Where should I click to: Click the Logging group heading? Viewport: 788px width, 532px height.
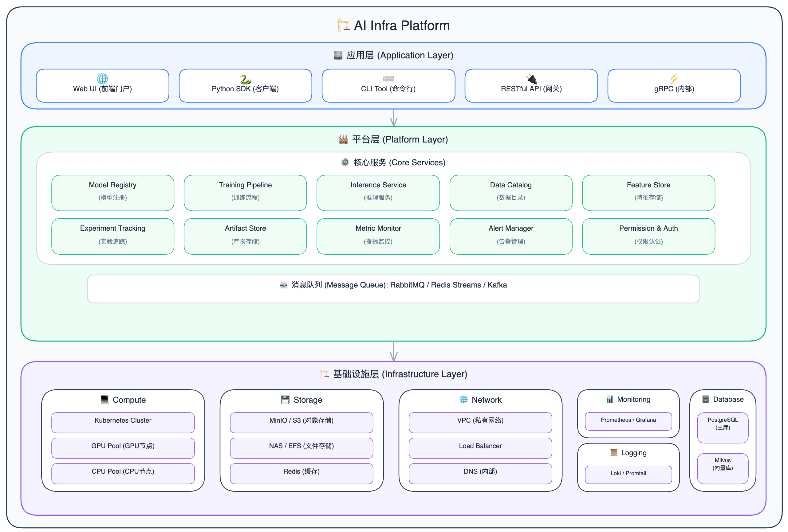[x=634, y=453]
